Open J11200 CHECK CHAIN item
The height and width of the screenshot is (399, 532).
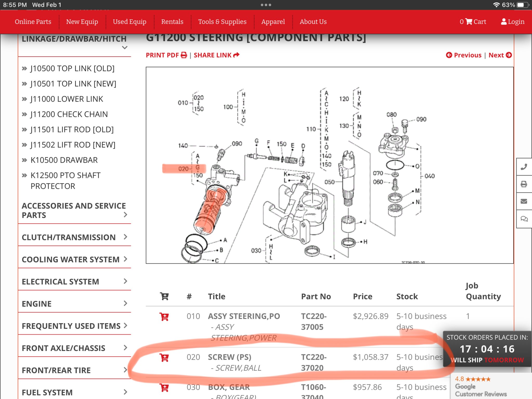(x=69, y=114)
